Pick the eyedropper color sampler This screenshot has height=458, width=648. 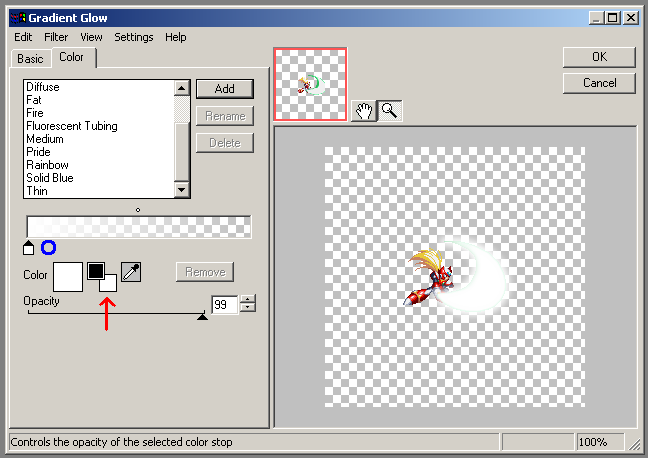pos(131,272)
